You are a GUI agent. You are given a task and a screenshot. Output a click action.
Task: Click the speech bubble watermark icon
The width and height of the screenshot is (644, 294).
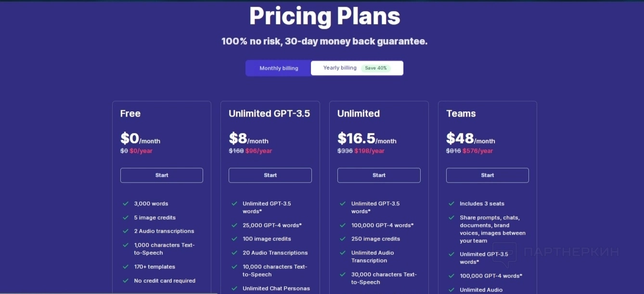point(504,254)
